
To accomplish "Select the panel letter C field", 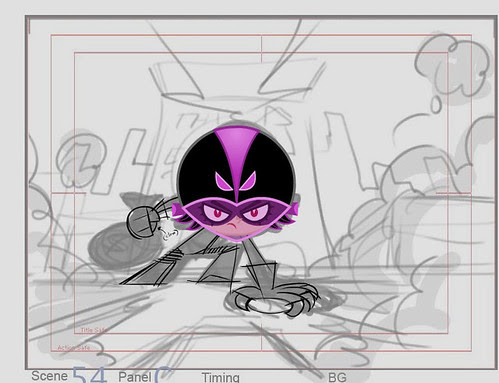I will [x=163, y=375].
